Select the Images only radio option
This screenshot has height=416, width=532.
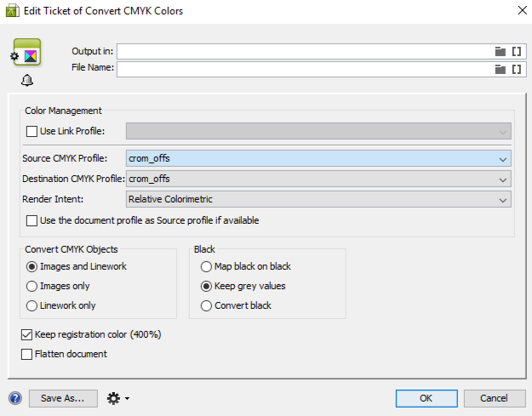click(x=33, y=286)
